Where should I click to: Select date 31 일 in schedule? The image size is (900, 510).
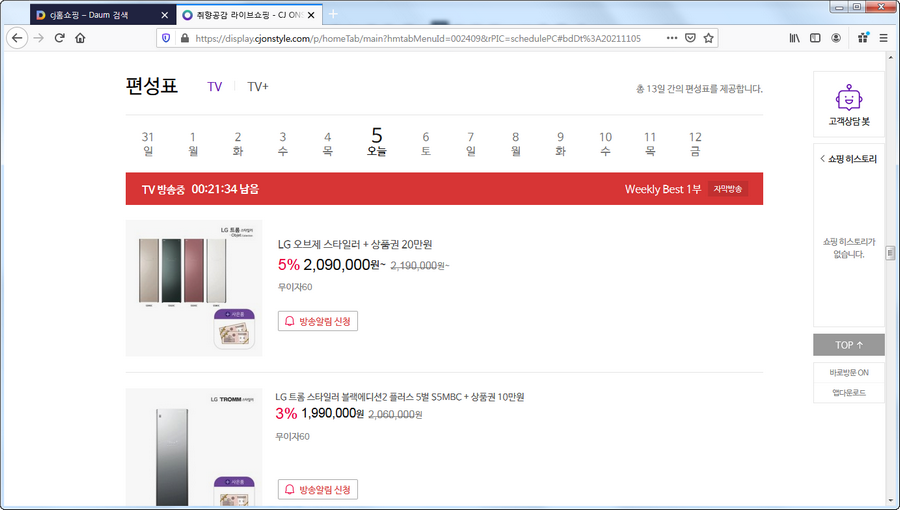[148, 143]
